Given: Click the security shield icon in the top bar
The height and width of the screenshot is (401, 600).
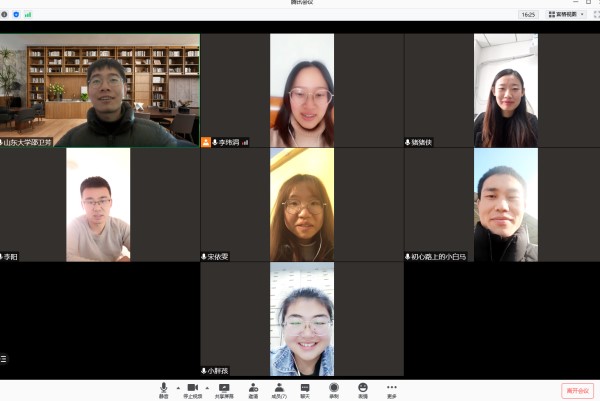Looking at the screenshot, I should (x=17, y=14).
